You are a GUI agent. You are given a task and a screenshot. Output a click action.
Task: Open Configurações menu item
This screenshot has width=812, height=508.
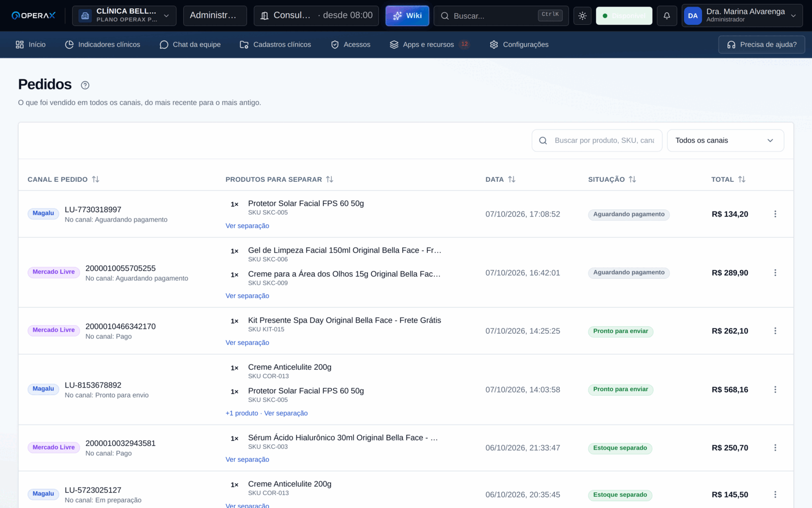tap(519, 45)
